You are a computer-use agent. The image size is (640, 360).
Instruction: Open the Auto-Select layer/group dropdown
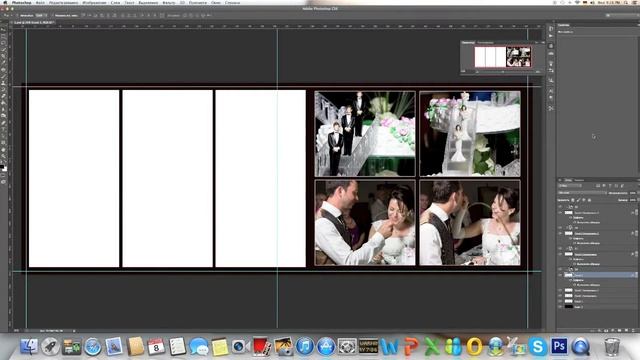coord(41,15)
